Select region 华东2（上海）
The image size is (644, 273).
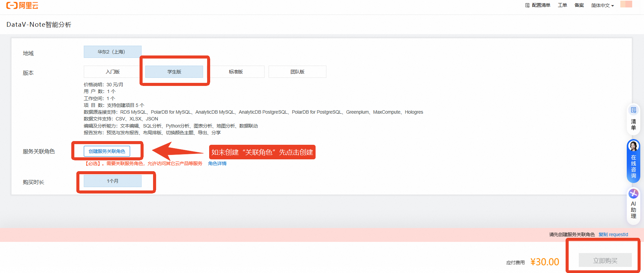coord(113,52)
